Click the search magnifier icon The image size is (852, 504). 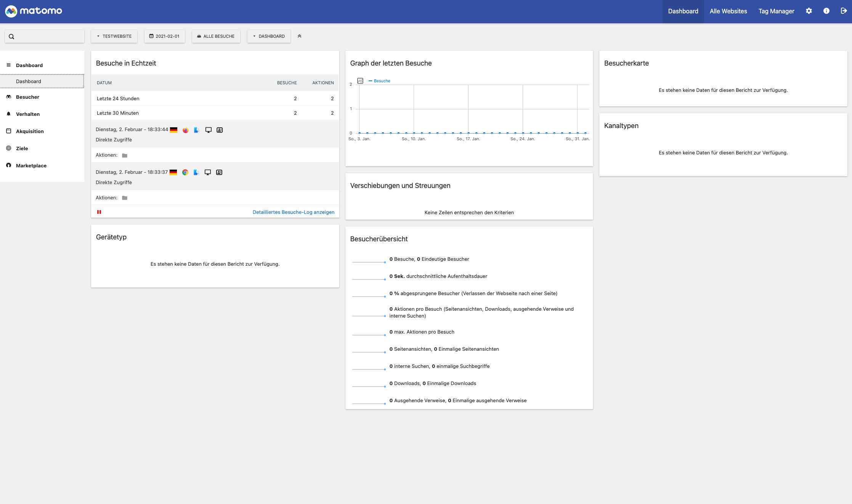pos(11,37)
